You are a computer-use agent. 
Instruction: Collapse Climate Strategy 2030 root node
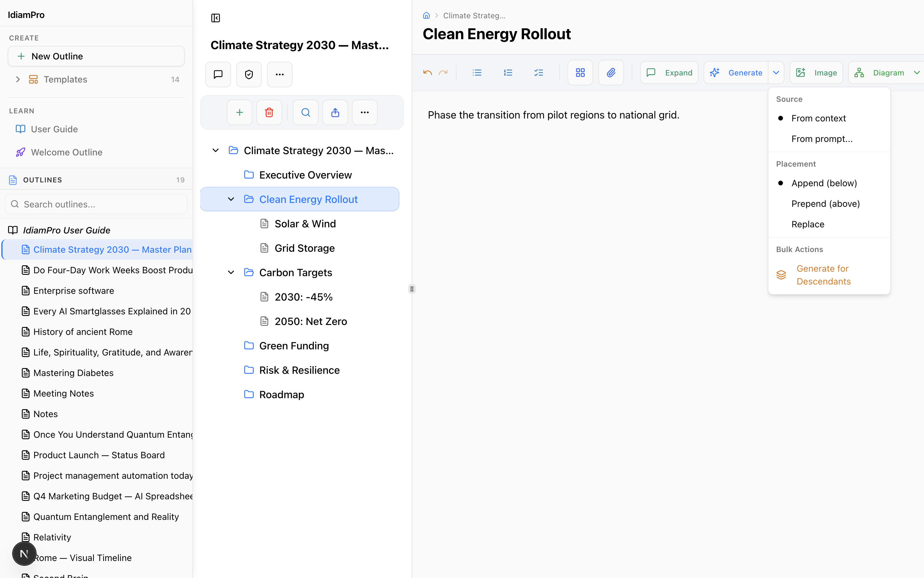click(x=215, y=151)
